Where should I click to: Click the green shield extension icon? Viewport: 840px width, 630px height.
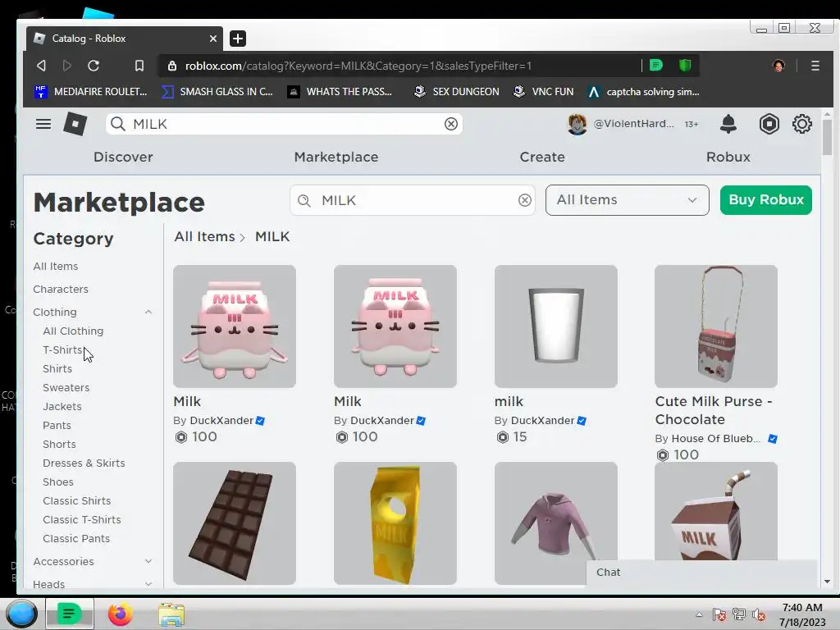pos(685,66)
